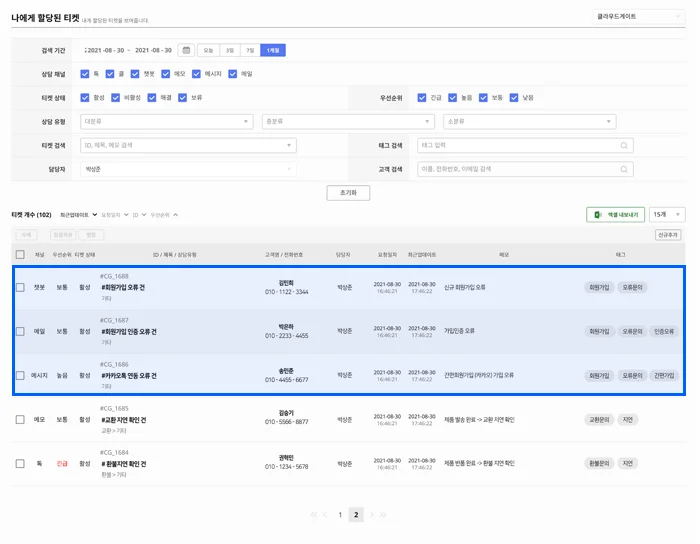Uncheck the 챗봇 channel checkbox
The width and height of the screenshot is (700, 544).
(x=137, y=73)
